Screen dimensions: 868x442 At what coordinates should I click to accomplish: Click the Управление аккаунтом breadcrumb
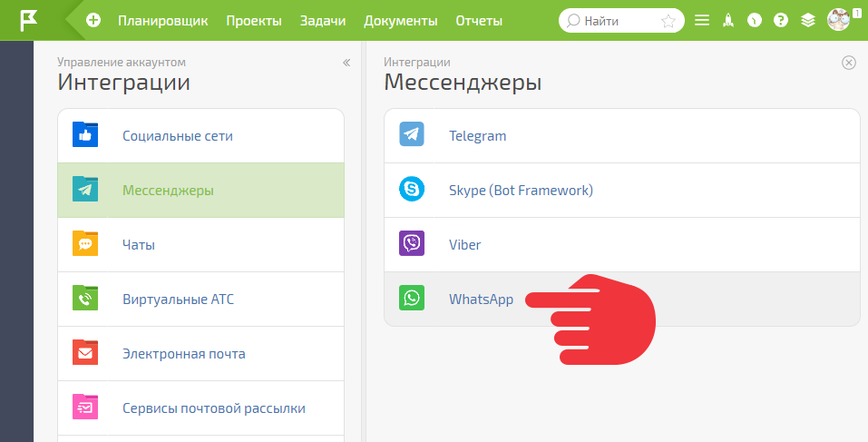(122, 62)
